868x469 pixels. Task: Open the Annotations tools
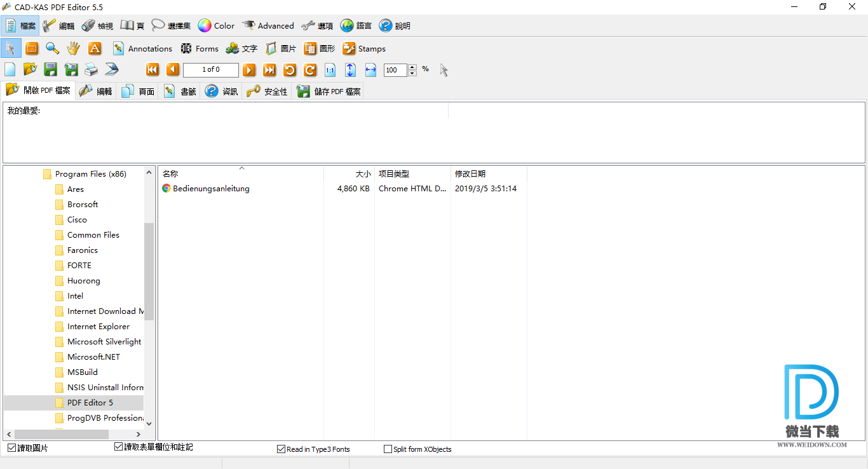[x=142, y=48]
